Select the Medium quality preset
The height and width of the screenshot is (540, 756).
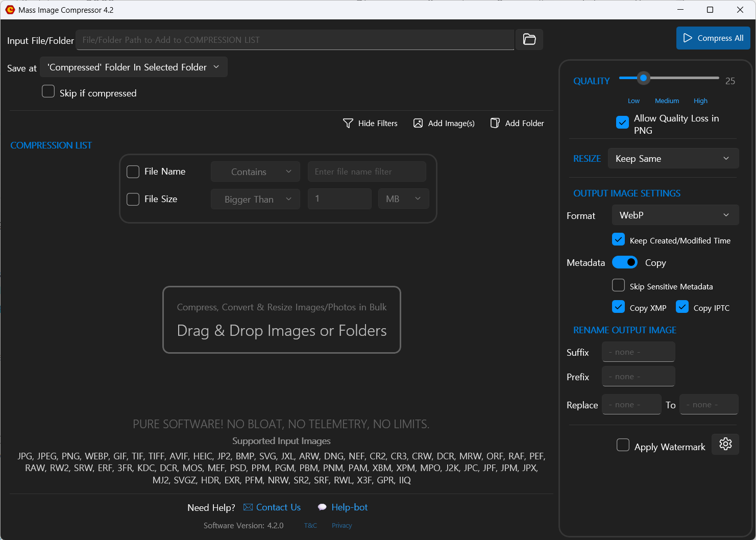click(x=667, y=101)
